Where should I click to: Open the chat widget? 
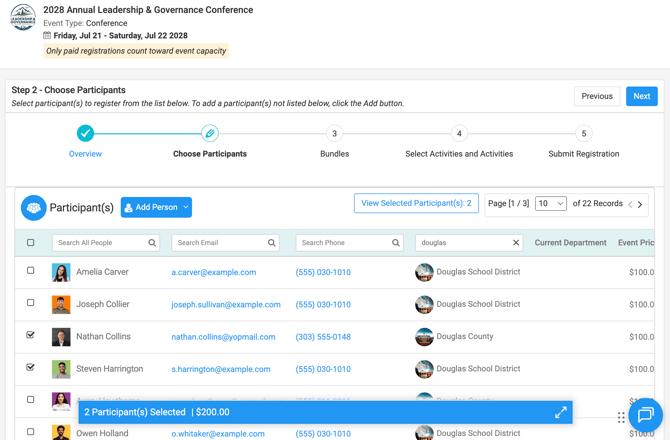[646, 414]
